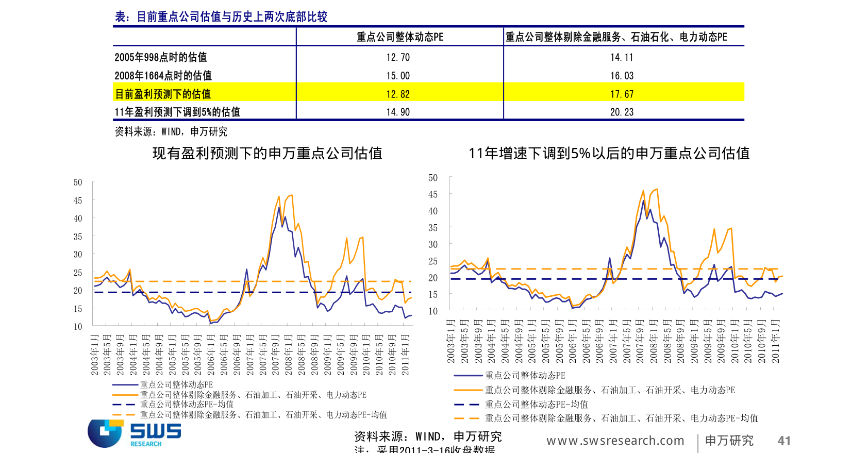Click the right chart legend entry 重点公司整体动态PE
868x453 pixels.
[x=509, y=376]
